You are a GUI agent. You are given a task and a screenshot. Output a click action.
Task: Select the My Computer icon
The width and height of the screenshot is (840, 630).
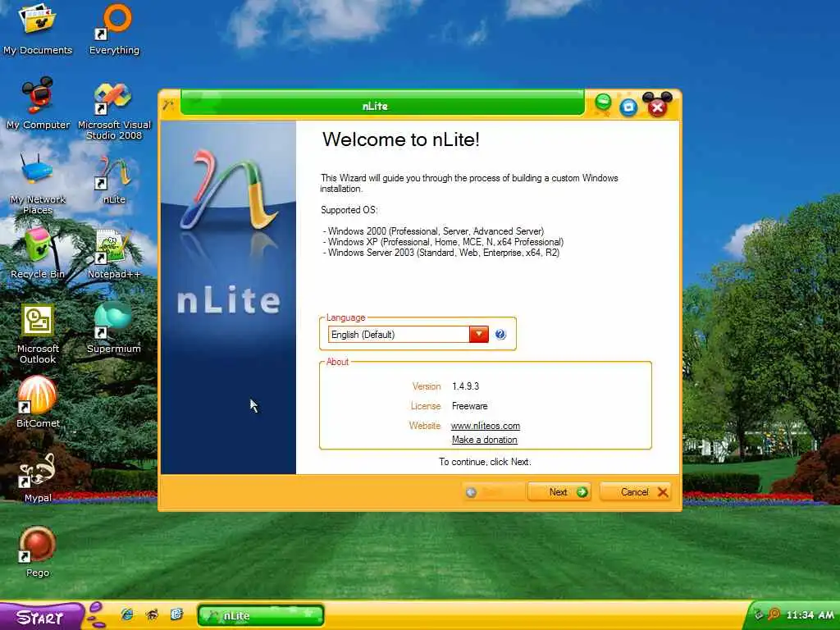pos(38,103)
